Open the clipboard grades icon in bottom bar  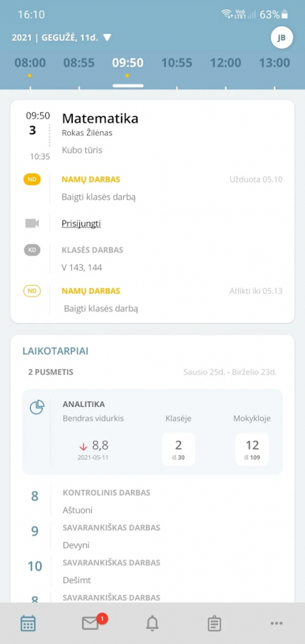click(214, 624)
